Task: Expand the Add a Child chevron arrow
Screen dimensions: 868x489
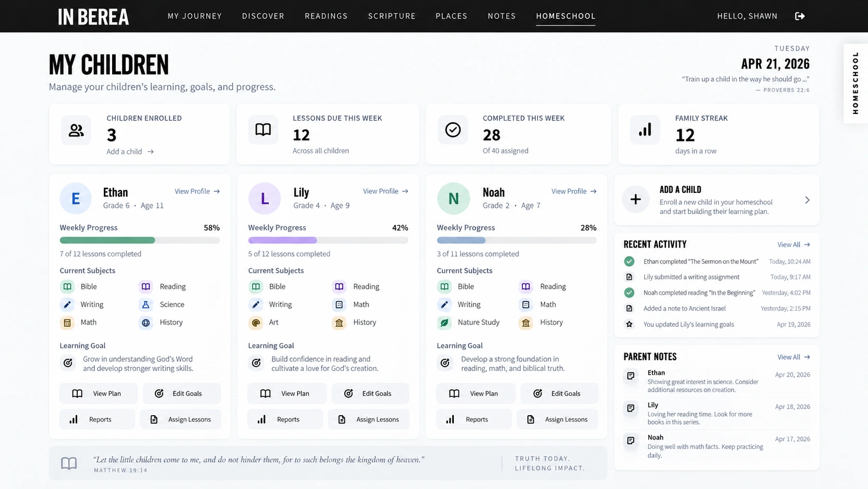Action: [x=807, y=200]
